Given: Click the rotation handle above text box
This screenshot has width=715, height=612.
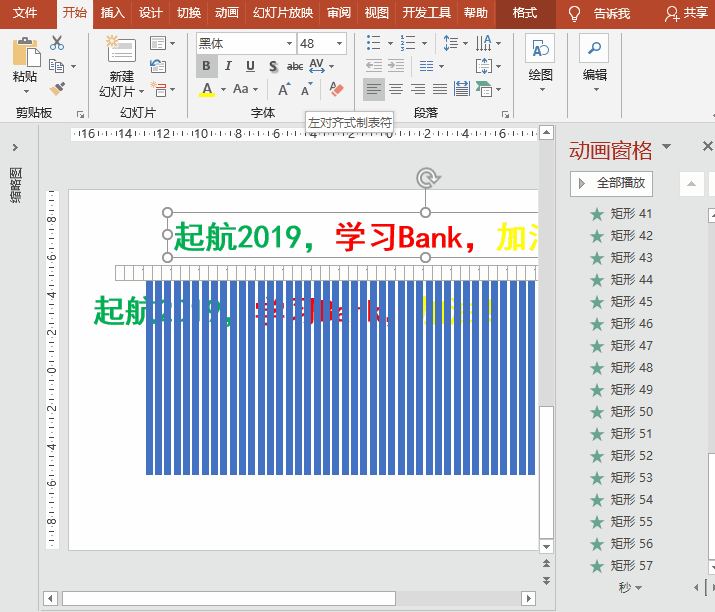Looking at the screenshot, I should [427, 178].
